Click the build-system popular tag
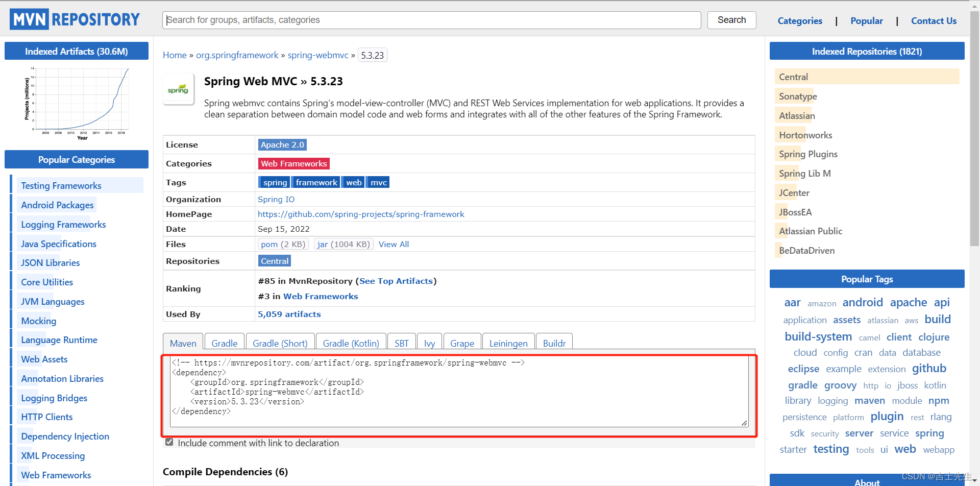Screen dimensions: 980x486 [818, 337]
